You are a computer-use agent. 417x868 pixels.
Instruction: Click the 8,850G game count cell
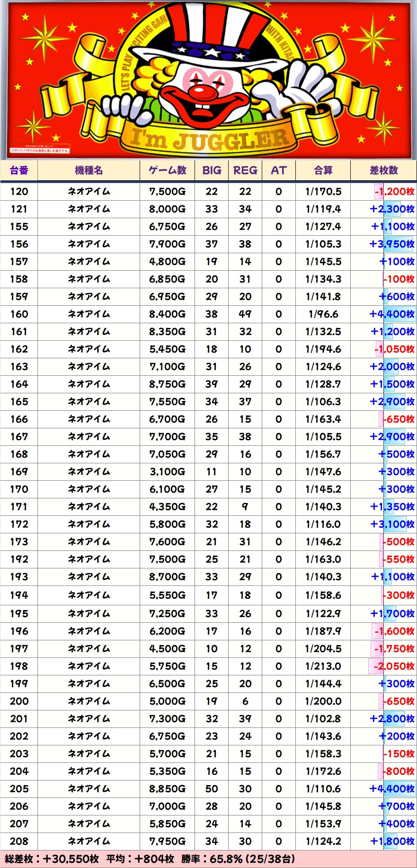[167, 789]
